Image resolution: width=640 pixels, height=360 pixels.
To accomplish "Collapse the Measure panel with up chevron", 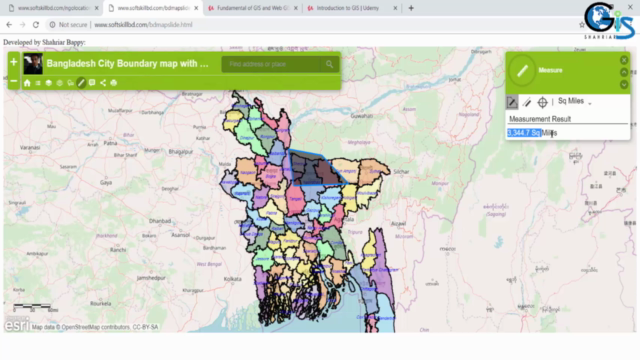I will point(624,72).
